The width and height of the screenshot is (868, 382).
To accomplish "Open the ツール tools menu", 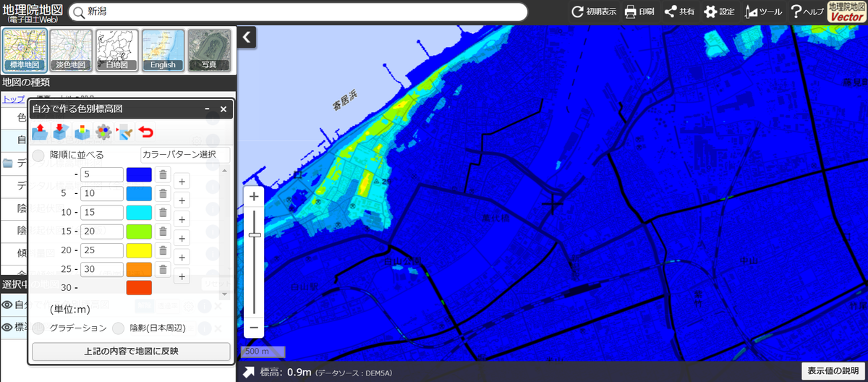I will [x=763, y=12].
